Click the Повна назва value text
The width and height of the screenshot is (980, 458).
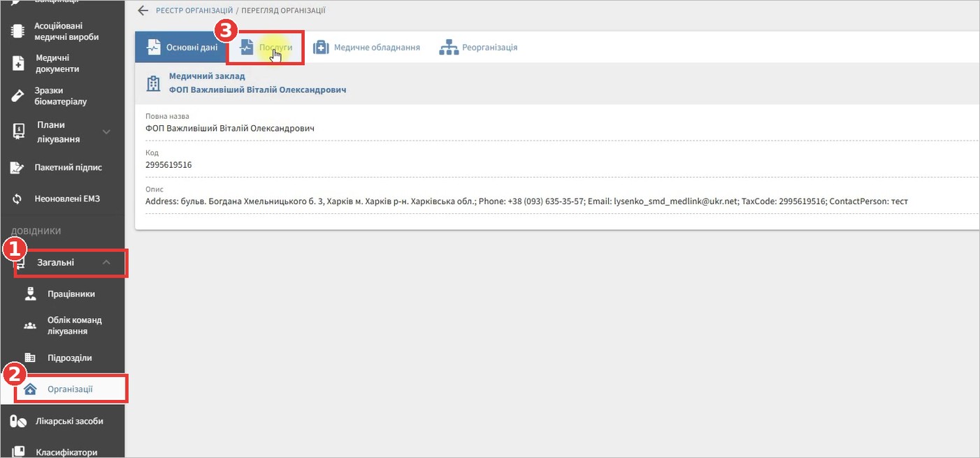(230, 129)
